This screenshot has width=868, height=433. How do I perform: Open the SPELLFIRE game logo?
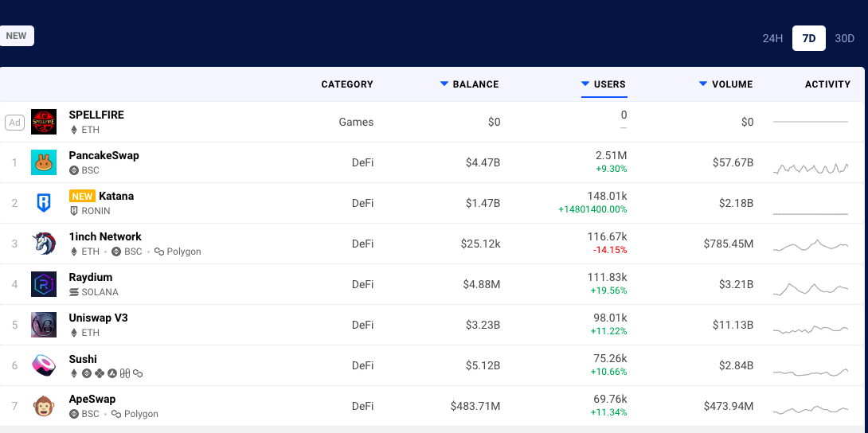[44, 122]
